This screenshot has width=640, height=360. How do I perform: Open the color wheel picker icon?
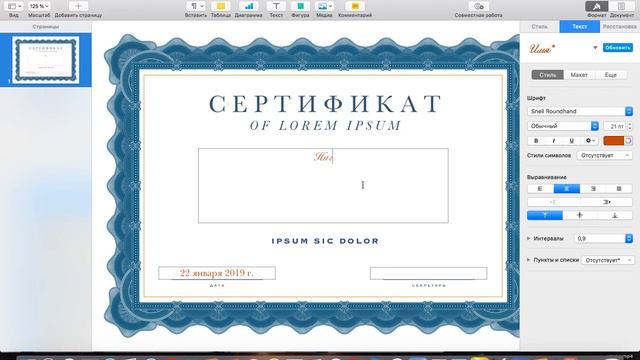pyautogui.click(x=629, y=141)
